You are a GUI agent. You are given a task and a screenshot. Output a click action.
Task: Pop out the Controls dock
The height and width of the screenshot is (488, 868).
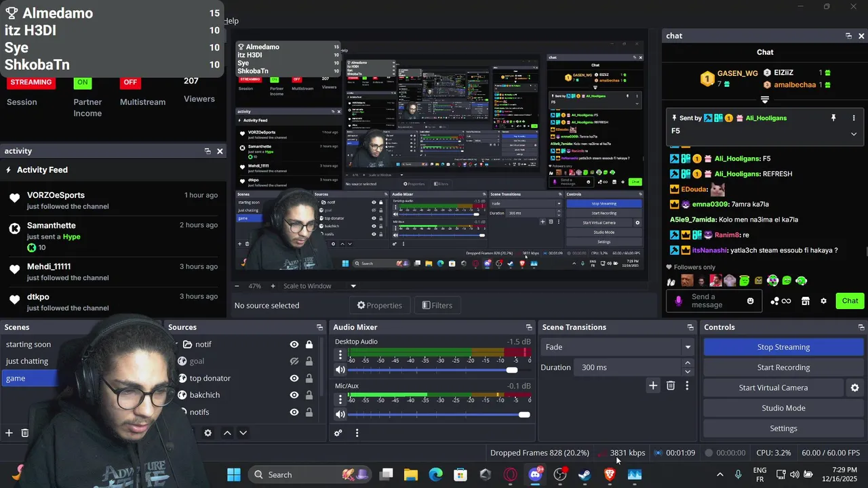tap(861, 327)
